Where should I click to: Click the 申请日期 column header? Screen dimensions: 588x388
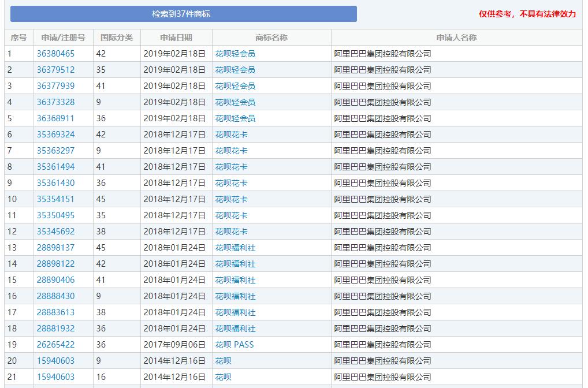pos(176,38)
